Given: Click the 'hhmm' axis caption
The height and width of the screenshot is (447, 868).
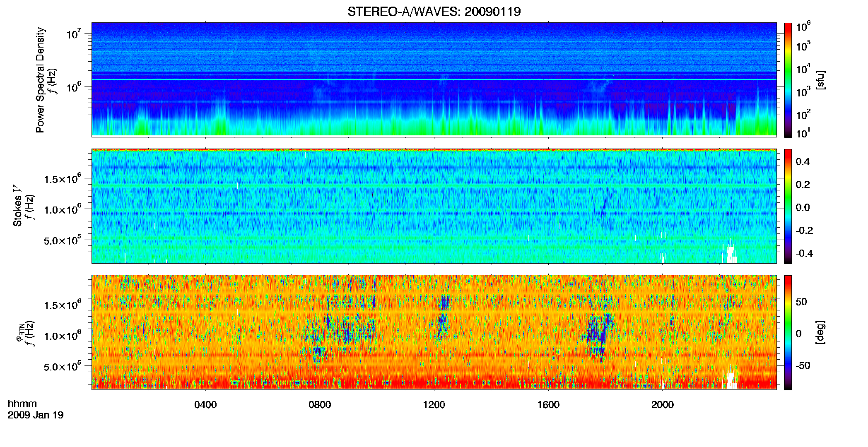Looking at the screenshot, I should click(22, 404).
